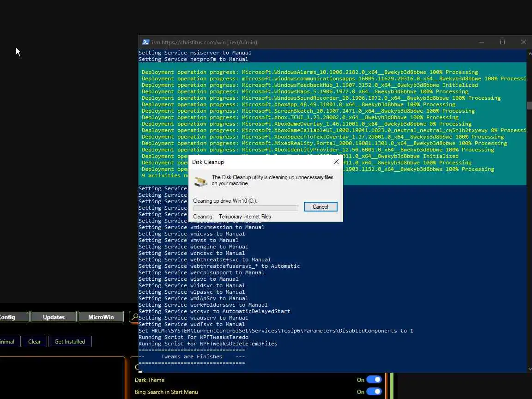Click 'Setting Service msiserver to Manual' line
Viewport: 532px width, 399px height.
pos(195,53)
